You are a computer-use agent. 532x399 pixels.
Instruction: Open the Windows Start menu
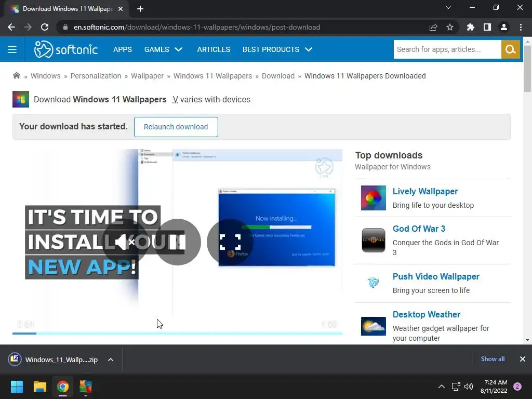17,387
